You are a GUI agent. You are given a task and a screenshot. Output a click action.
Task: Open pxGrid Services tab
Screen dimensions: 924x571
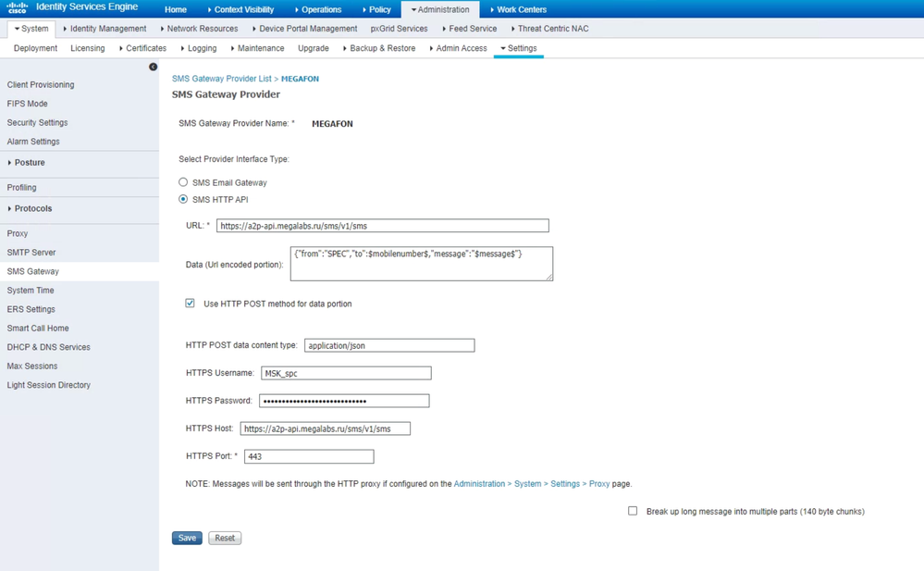399,29
